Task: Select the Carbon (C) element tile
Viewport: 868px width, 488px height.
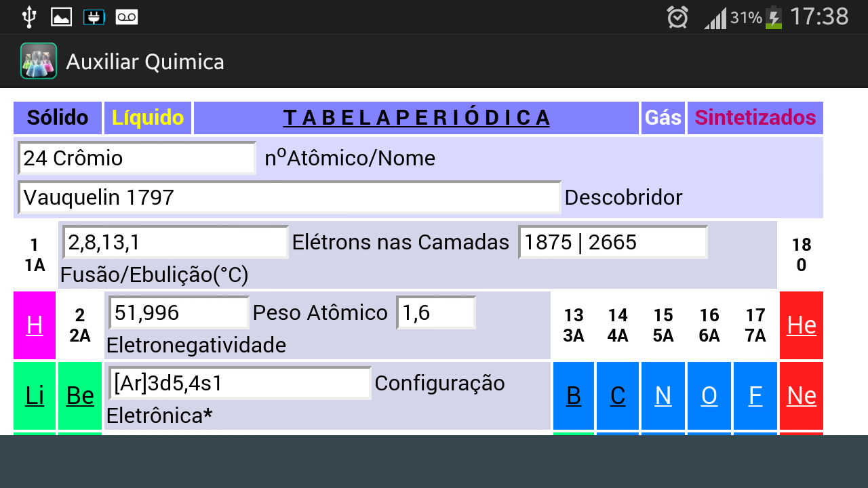Action: [618, 396]
